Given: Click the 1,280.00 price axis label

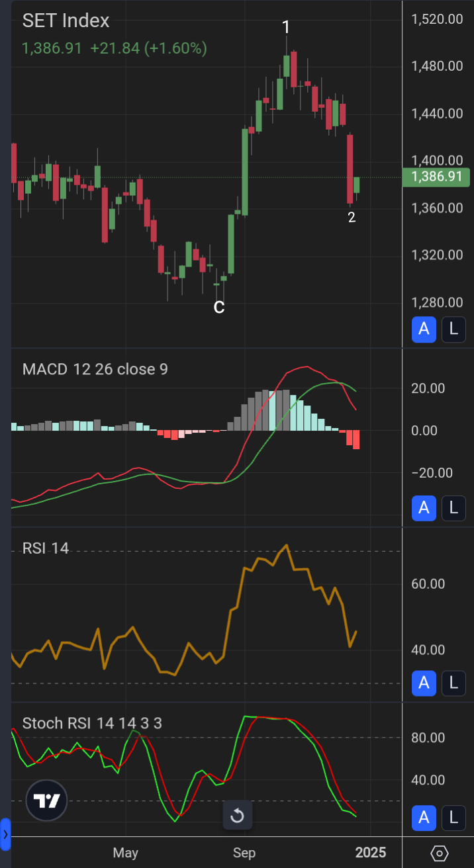Looking at the screenshot, I should point(437,302).
